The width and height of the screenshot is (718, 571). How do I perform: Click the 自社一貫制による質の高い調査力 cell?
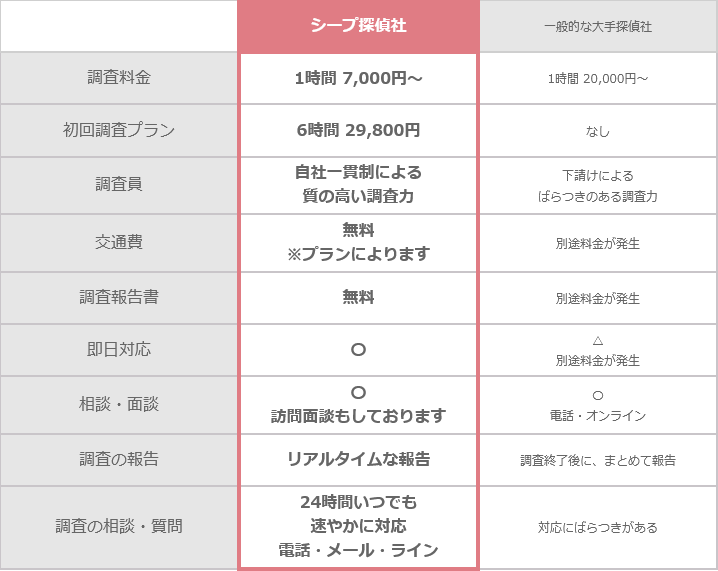tap(358, 185)
